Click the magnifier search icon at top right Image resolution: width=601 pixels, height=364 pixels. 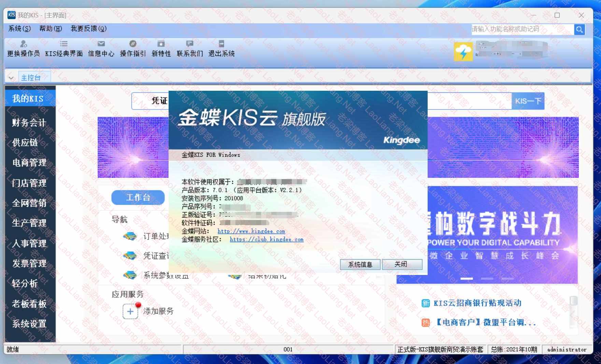(x=579, y=30)
